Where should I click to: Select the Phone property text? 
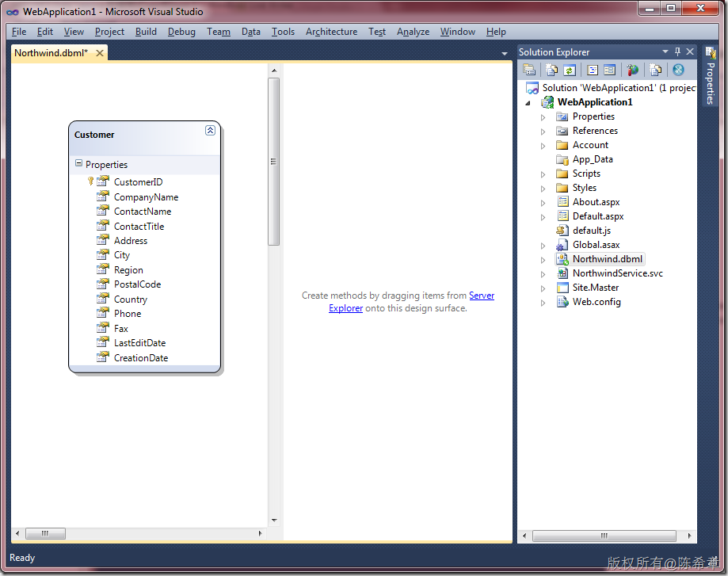[128, 314]
